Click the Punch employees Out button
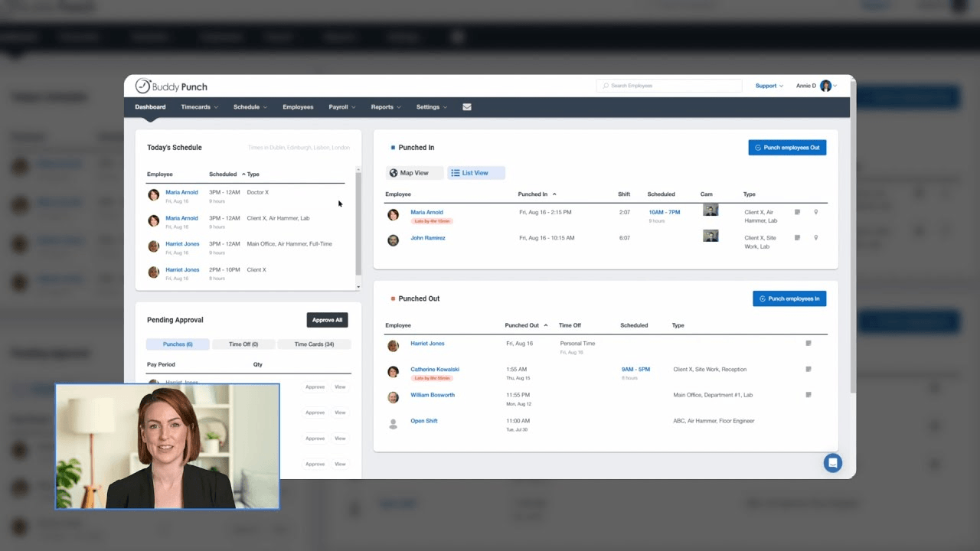This screenshot has width=980, height=551. (x=787, y=148)
